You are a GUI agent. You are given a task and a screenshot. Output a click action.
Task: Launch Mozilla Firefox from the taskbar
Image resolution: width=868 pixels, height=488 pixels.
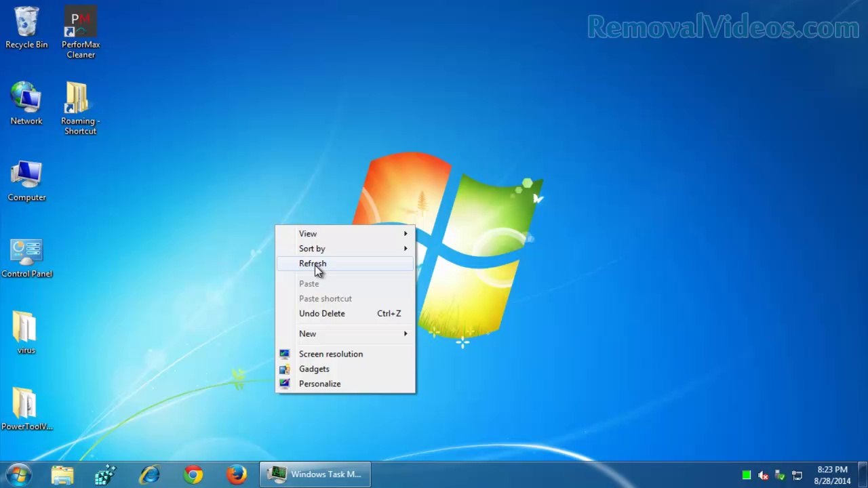(x=237, y=474)
